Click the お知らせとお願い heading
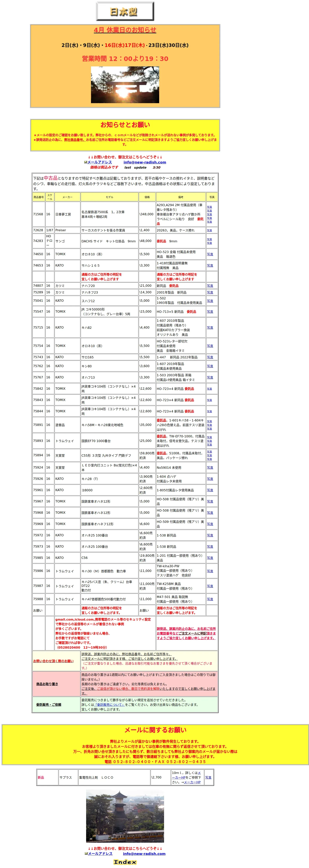Viewport: 309px width, 868px height. tap(125, 125)
